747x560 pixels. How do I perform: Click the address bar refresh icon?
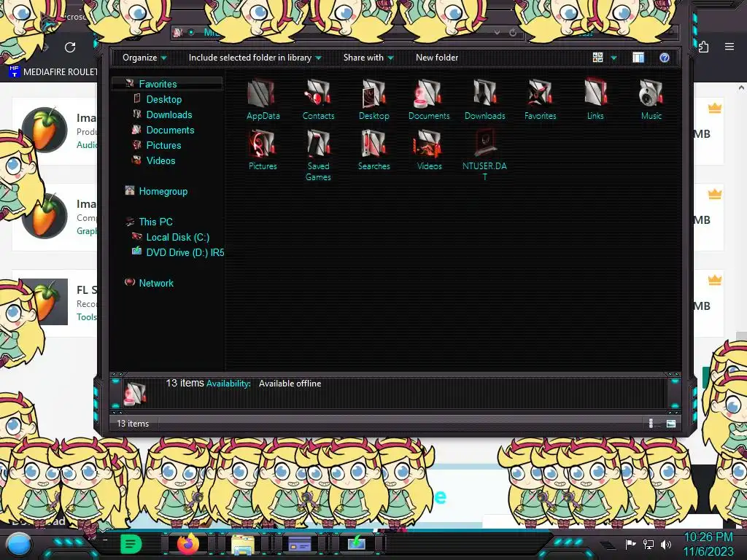point(513,32)
